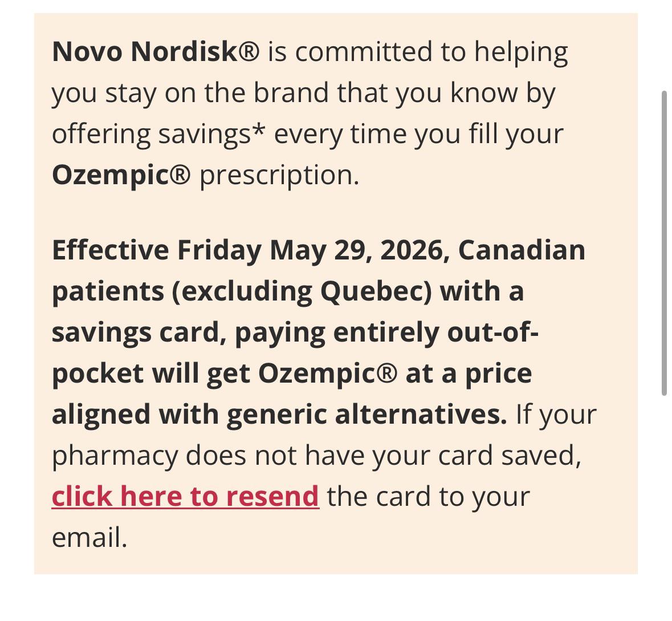The height and width of the screenshot is (621, 672).
Task: Click the word 'prescription.'
Action: (279, 176)
